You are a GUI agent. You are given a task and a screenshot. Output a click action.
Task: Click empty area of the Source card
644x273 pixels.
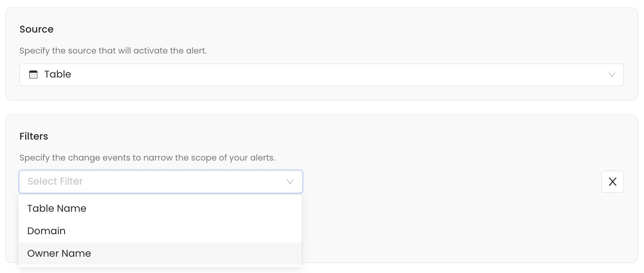point(427,35)
